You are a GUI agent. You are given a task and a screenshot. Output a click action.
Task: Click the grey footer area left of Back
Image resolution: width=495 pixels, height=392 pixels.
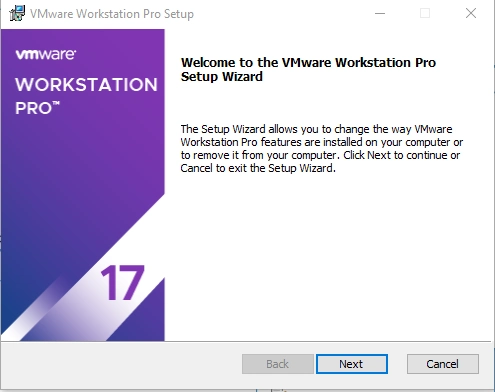pos(122,364)
